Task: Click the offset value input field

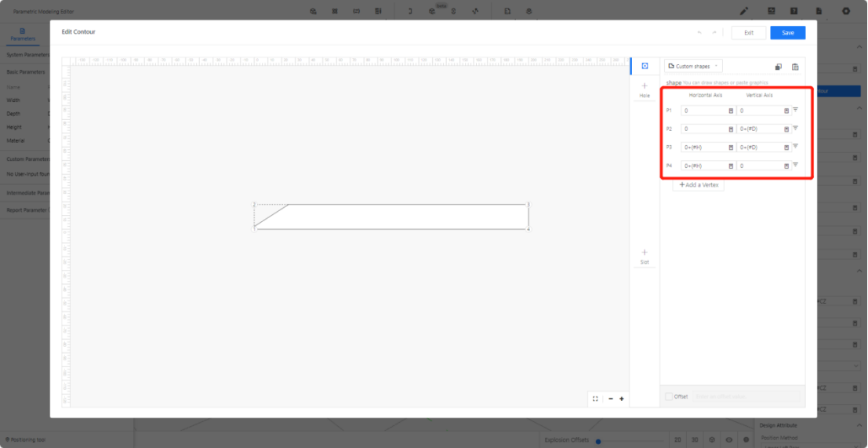Action: (x=746, y=396)
